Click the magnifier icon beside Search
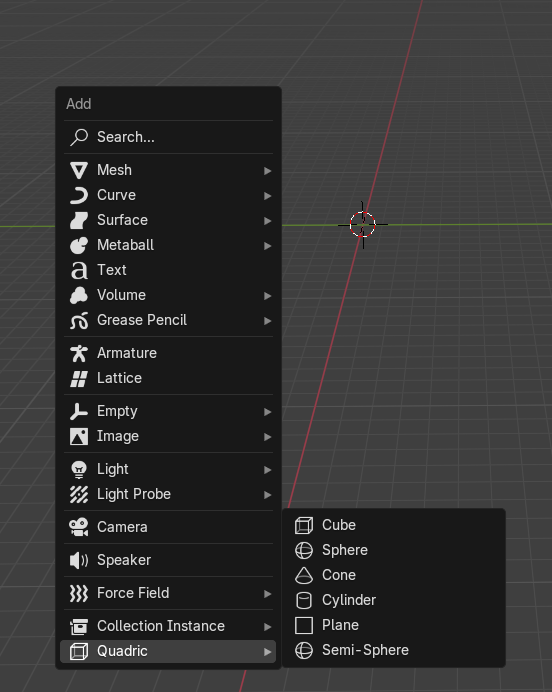552x692 pixels. click(x=79, y=137)
